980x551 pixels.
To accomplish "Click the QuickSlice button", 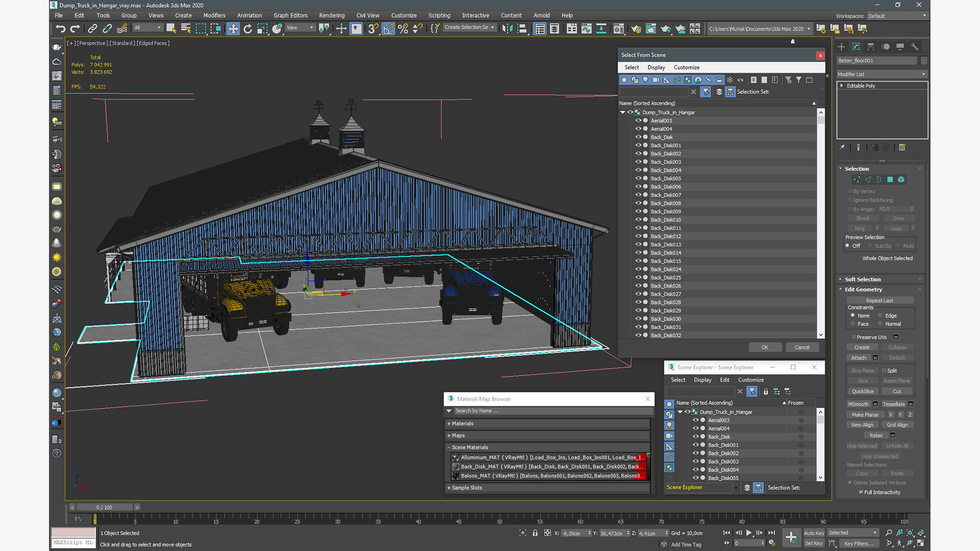I will (x=863, y=391).
